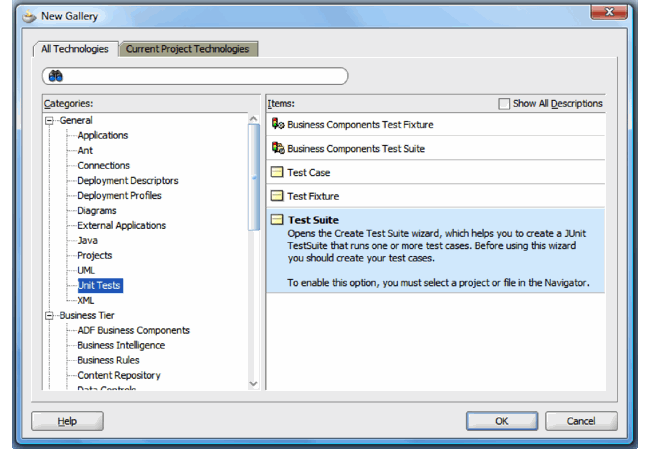Select the Business Tier tree label
Viewport: 650px width, 468px height.
[87, 315]
